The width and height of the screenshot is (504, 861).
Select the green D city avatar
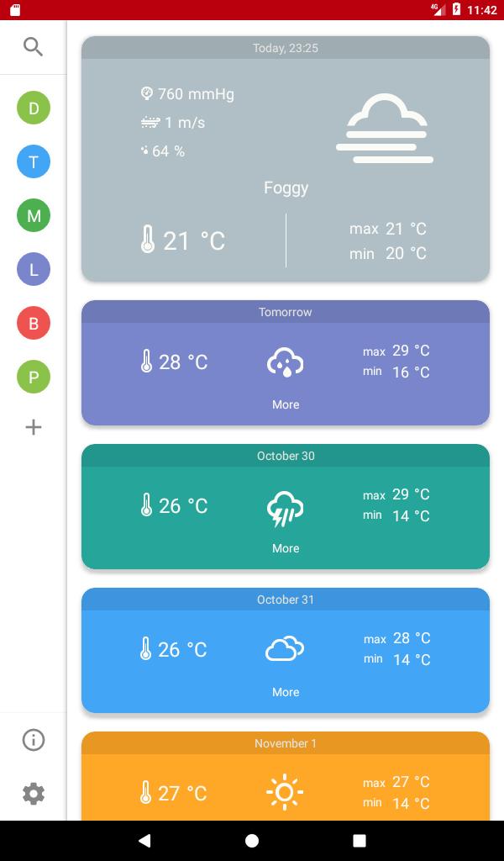(x=34, y=108)
